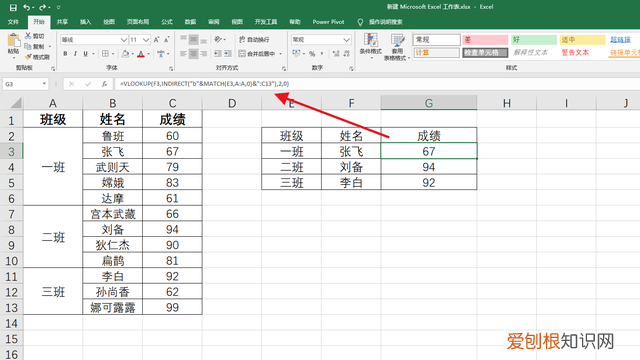Select column G header
This screenshot has height=360, width=640.
[x=429, y=103]
